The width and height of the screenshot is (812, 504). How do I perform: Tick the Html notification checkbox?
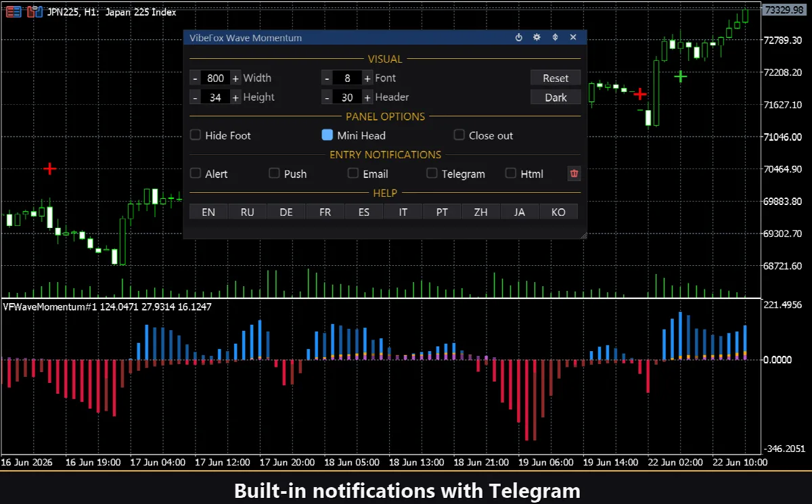(x=511, y=174)
